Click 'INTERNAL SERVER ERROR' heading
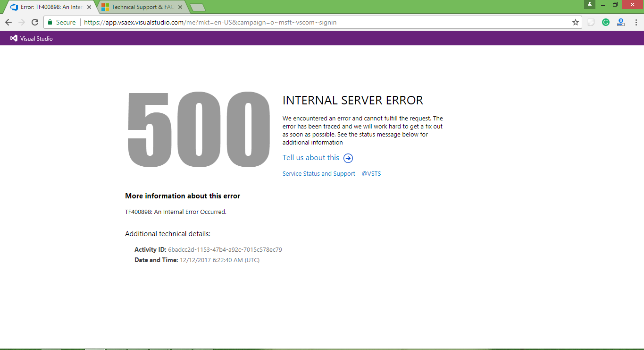Viewport: 644px width, 350px height. pos(353,100)
